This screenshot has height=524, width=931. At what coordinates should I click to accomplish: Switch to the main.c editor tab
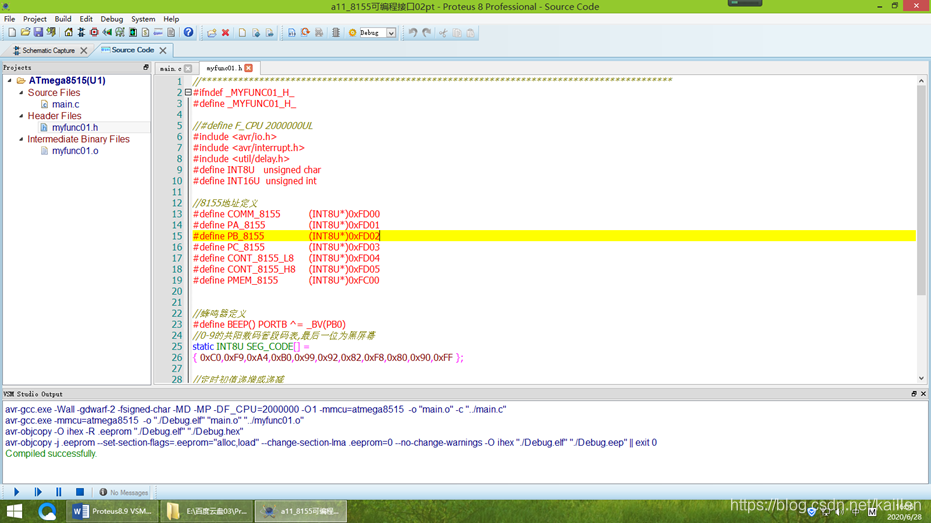click(x=170, y=69)
